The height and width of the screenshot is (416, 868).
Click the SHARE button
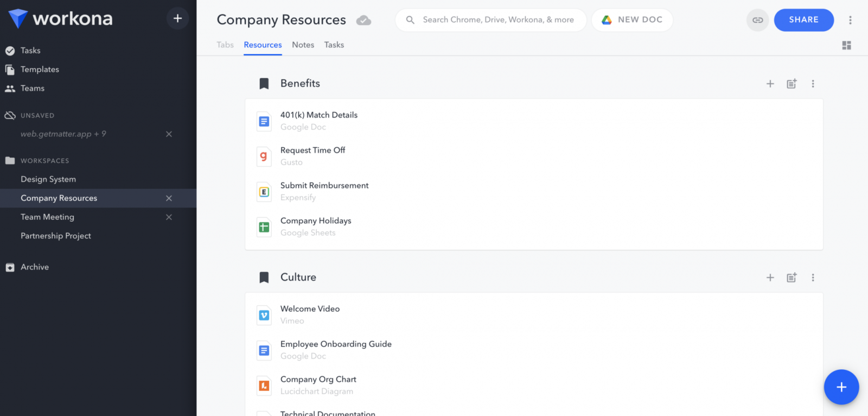point(803,20)
